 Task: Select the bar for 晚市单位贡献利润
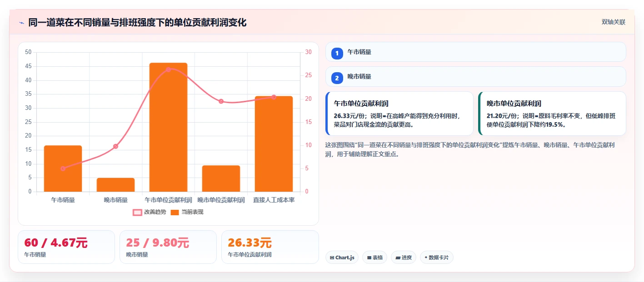coord(221,178)
